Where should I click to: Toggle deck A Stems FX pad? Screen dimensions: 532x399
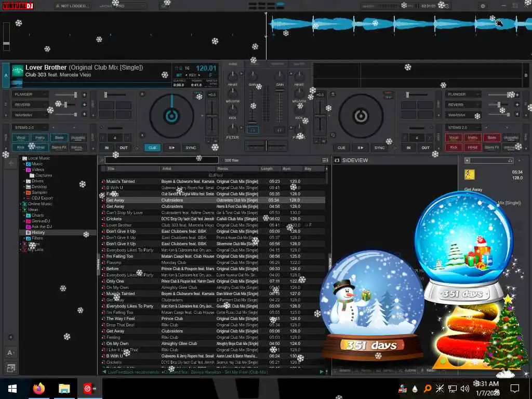pos(59,147)
